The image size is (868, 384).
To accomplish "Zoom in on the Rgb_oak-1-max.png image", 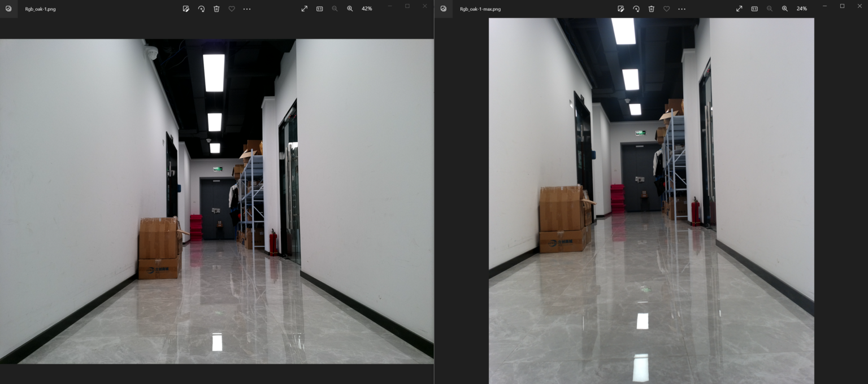I will pos(785,9).
